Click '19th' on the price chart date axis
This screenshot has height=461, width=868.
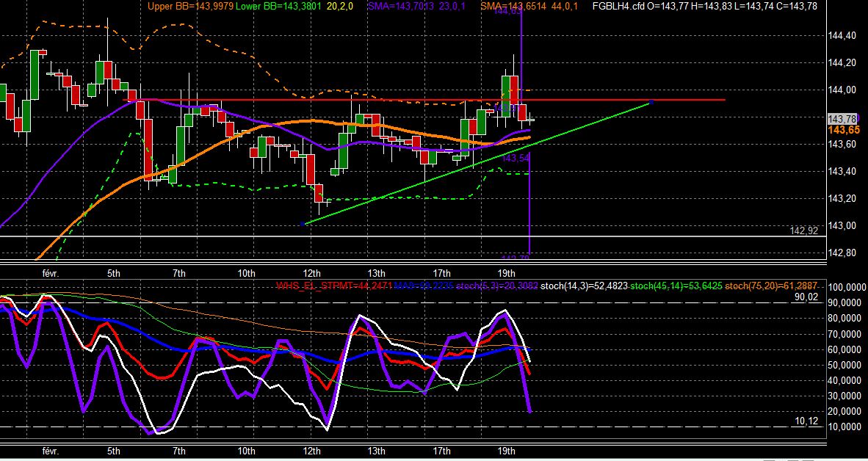507,273
